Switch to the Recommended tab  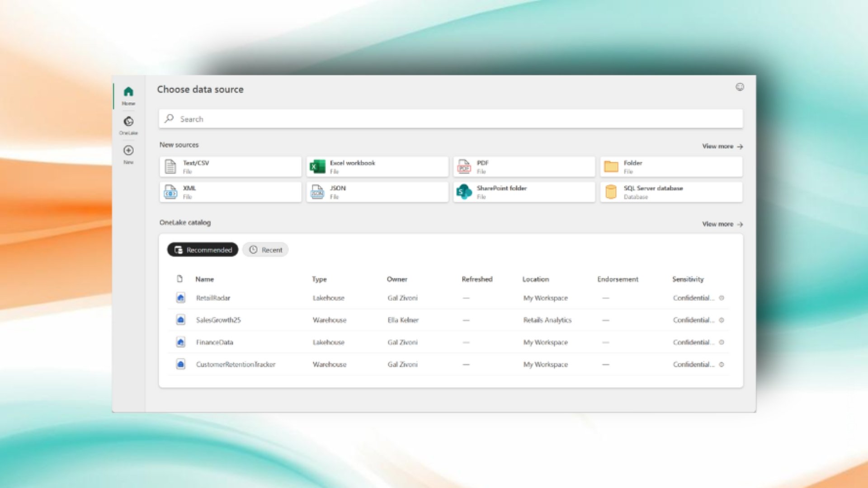[203, 249]
